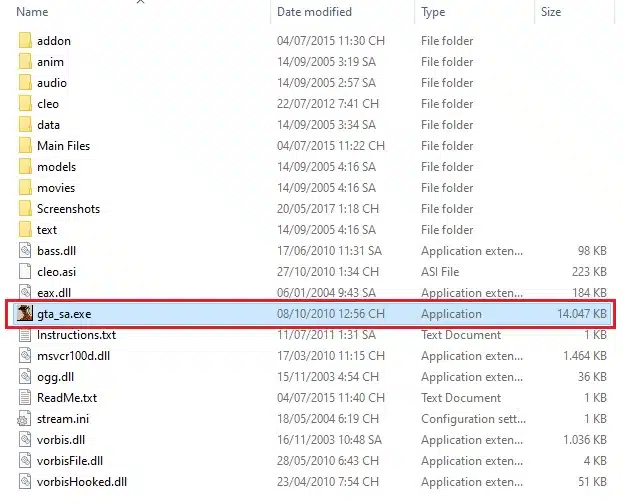Image resolution: width=623 pixels, height=504 pixels.
Task: Click the 14.047 KB size of gta_sa.exe
Action: tap(580, 314)
